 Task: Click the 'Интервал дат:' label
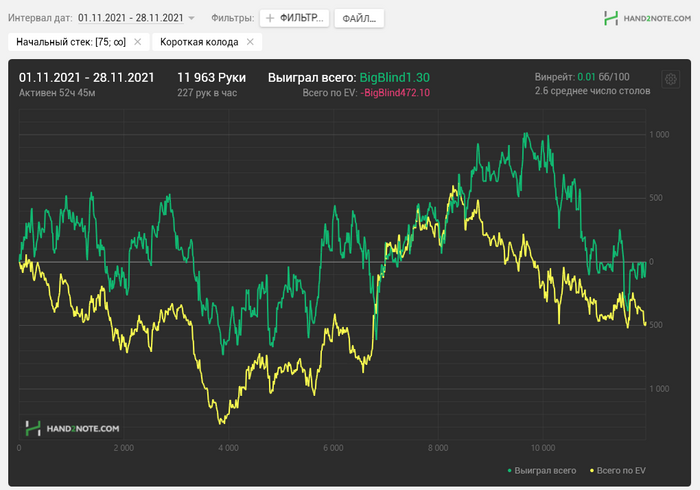[x=40, y=18]
